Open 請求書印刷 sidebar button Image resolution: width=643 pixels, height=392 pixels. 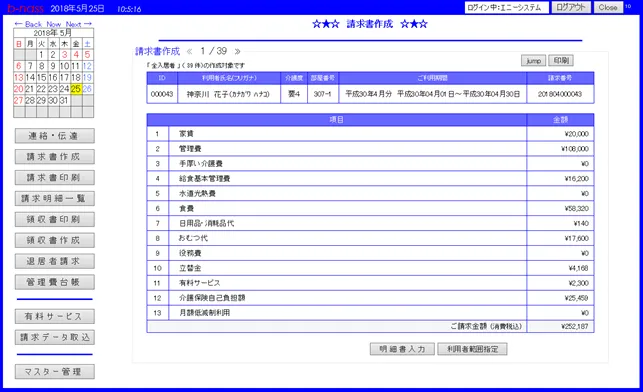coord(55,178)
